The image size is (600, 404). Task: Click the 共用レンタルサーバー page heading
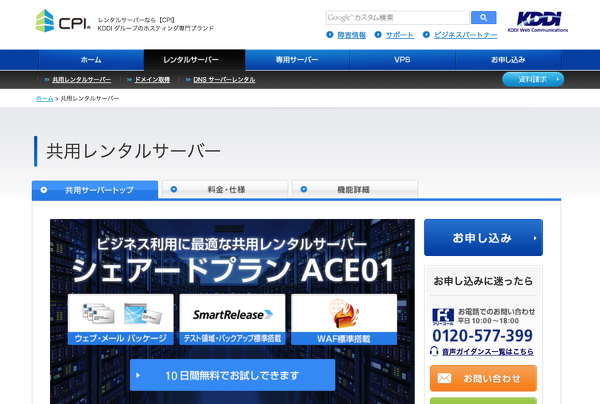click(134, 151)
